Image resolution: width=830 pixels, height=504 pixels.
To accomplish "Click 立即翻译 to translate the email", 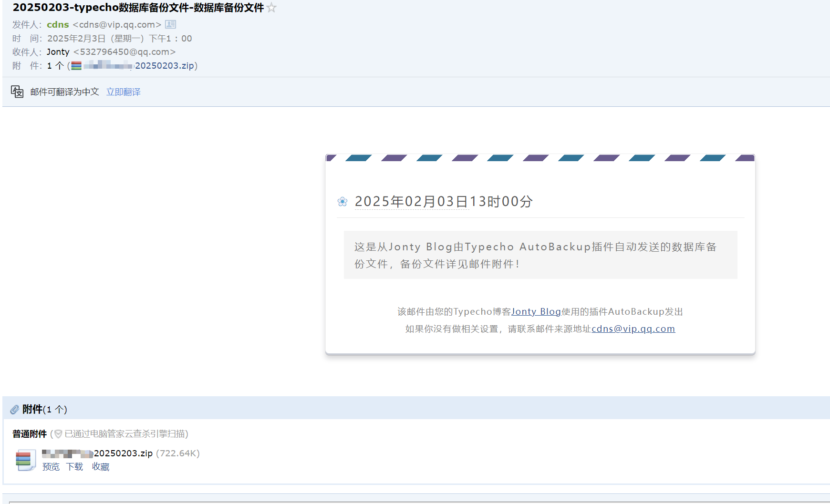I will (x=124, y=92).
